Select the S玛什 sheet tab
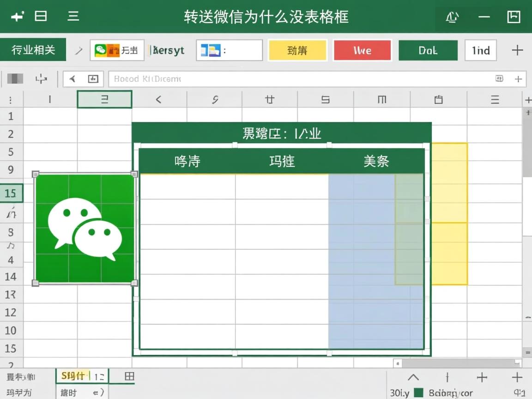The width and height of the screenshot is (532, 399). [x=74, y=376]
